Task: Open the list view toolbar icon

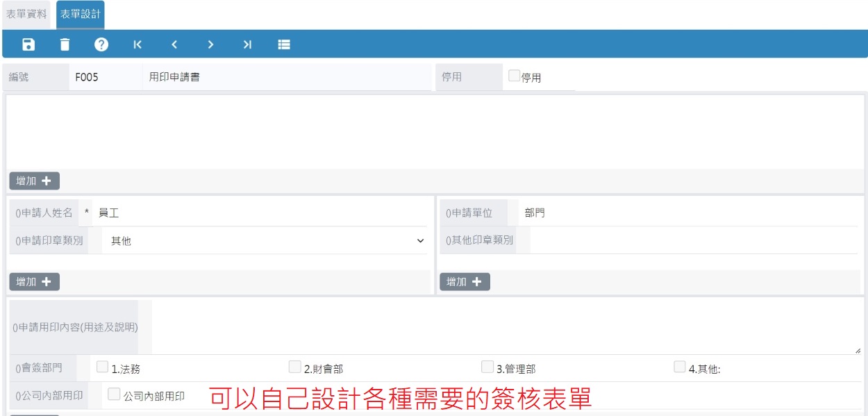Action: click(284, 43)
